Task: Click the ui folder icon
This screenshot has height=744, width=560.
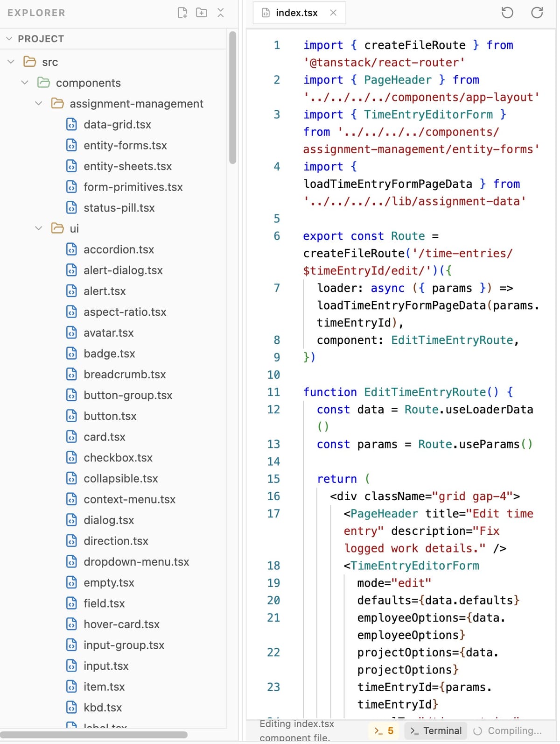Action: [57, 228]
